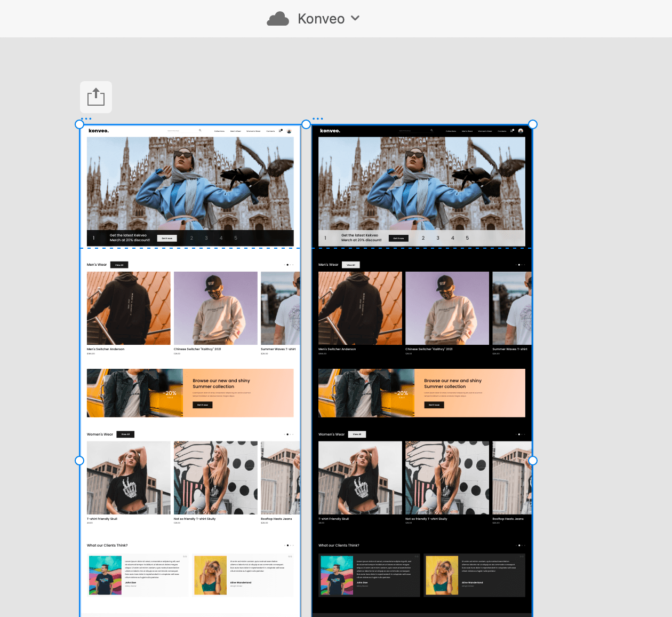Click the hero banner Get it now button, light artboard
The width and height of the screenshot is (672, 617).
pos(167,238)
